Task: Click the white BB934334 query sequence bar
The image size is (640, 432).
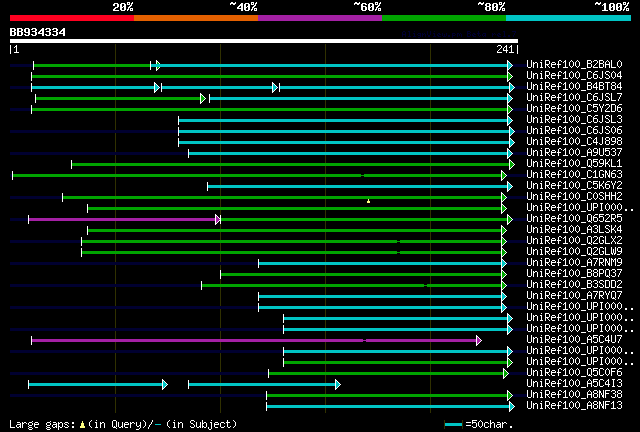Action: click(x=264, y=41)
